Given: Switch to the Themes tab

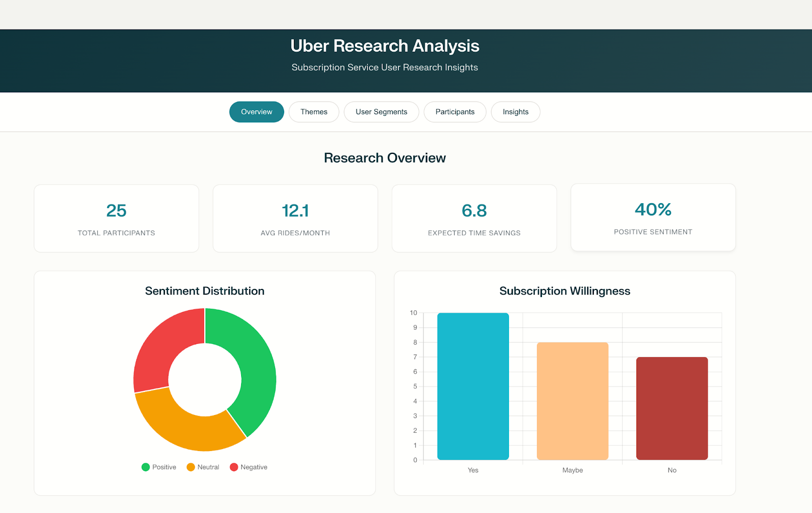Looking at the screenshot, I should tap(314, 112).
